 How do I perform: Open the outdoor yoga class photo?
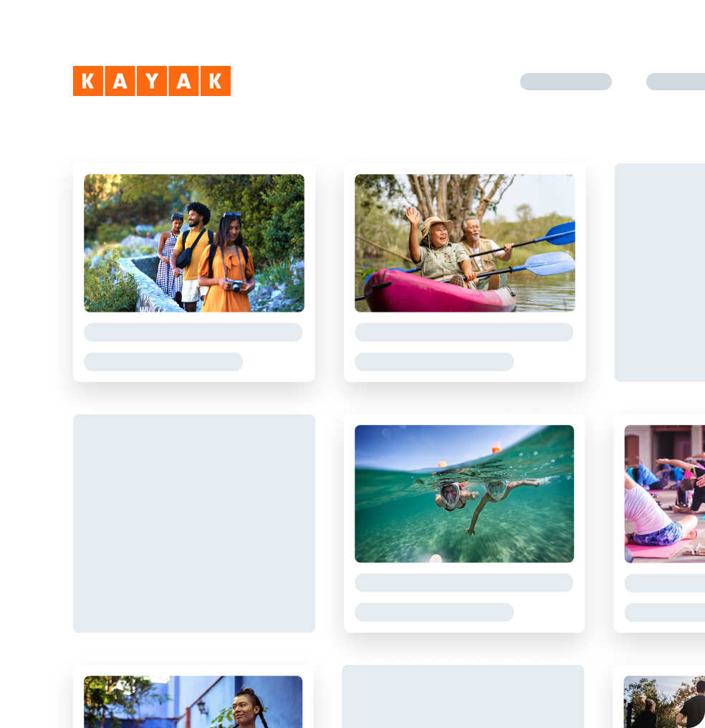coord(665,494)
